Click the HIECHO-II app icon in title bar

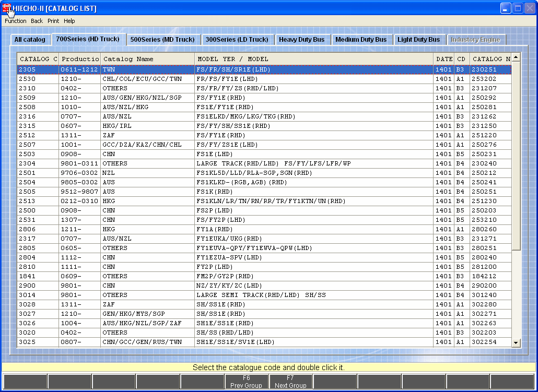tap(7, 8)
